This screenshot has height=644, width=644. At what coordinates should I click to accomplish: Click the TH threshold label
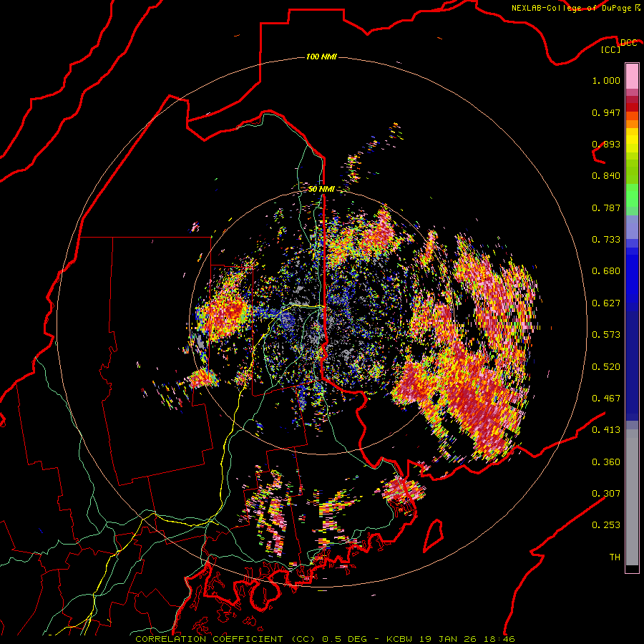[615, 557]
